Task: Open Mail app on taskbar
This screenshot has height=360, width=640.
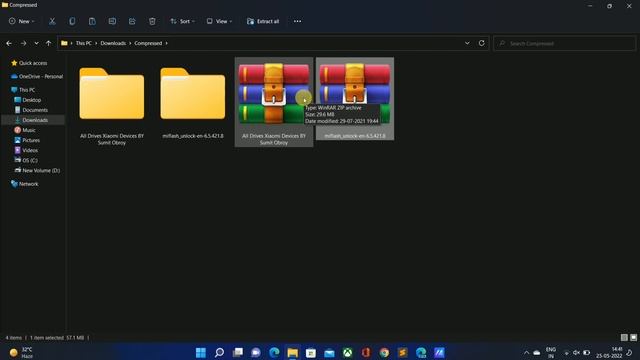Action: pos(329,353)
